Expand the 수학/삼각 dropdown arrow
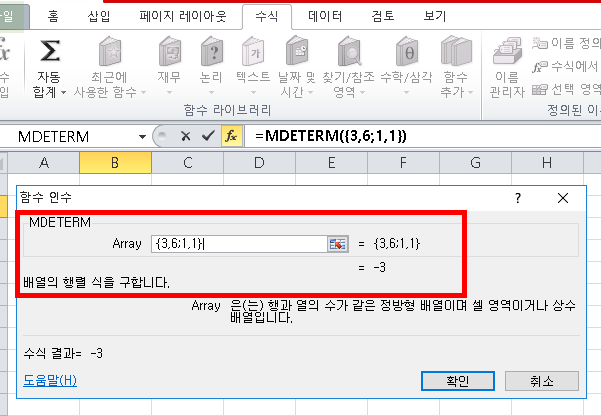The height and width of the screenshot is (416, 601). tap(407, 93)
